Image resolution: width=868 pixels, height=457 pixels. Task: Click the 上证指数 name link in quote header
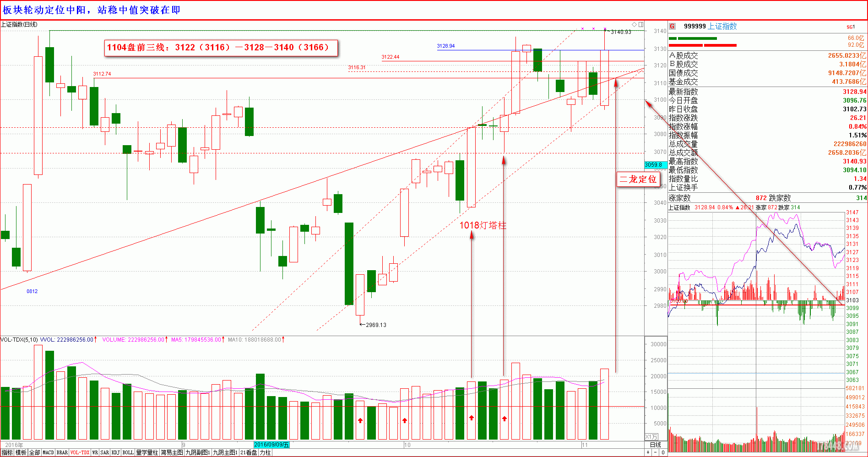click(x=722, y=26)
